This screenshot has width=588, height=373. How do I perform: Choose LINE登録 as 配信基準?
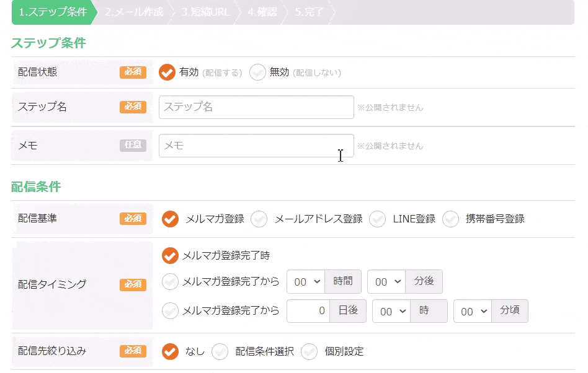coord(377,219)
